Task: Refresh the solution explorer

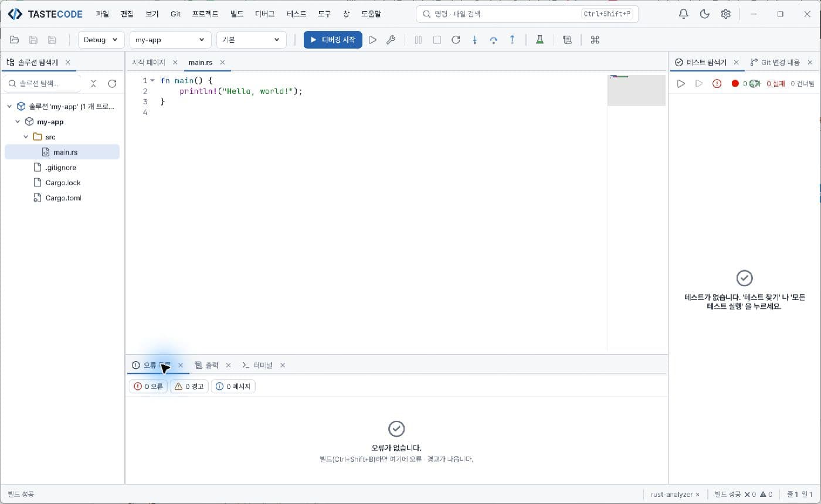Action: coord(112,84)
